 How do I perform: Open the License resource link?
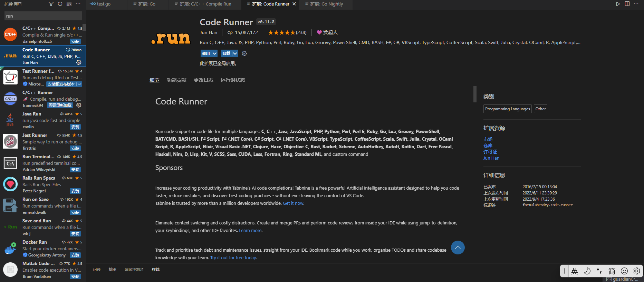pos(490,152)
